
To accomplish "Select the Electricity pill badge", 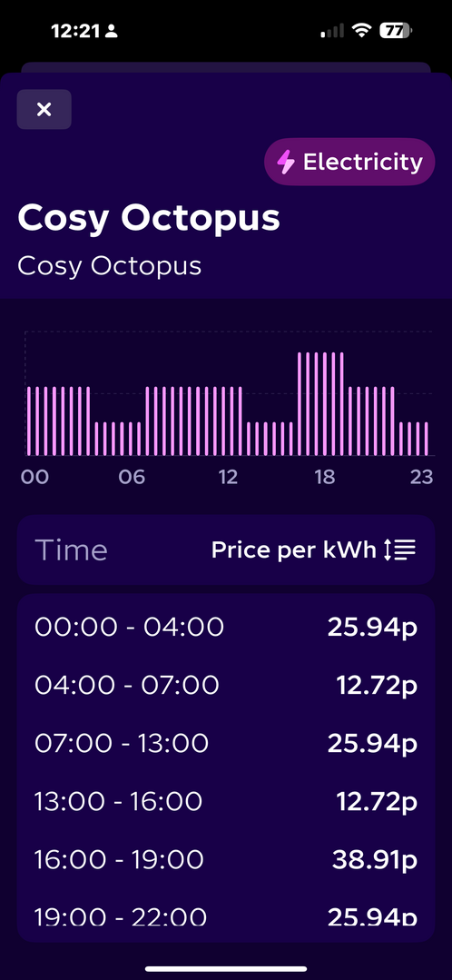I will tap(349, 162).
